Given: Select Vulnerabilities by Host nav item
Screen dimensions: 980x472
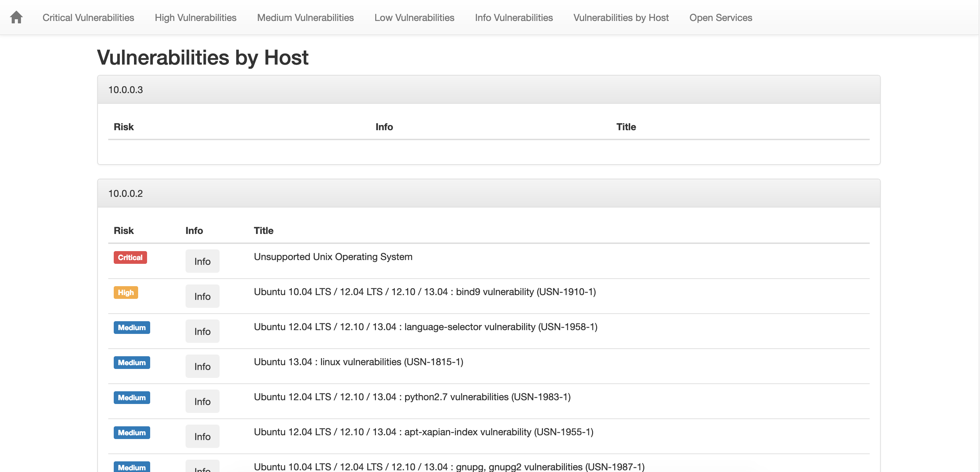Looking at the screenshot, I should tap(621, 18).
